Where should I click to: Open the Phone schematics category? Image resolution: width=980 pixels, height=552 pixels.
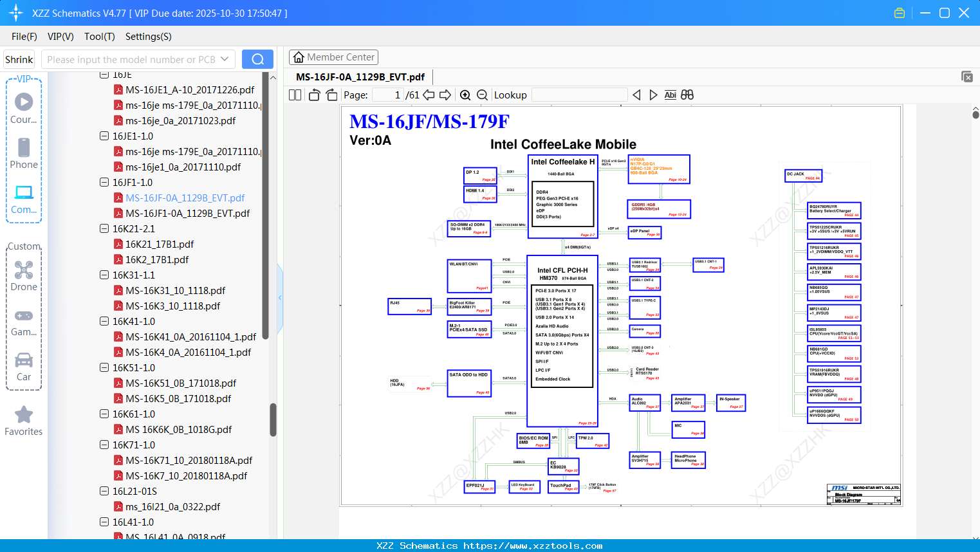coord(24,153)
